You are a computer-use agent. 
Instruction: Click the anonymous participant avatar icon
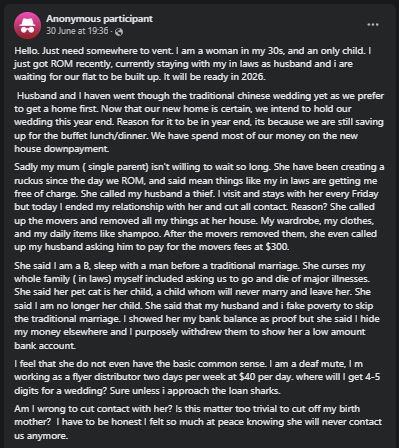point(27,25)
